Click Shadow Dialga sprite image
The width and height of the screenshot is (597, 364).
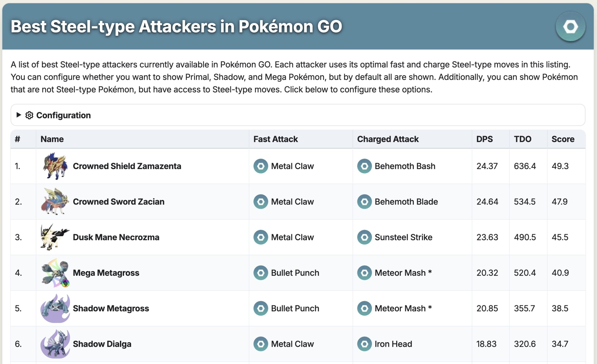(55, 344)
